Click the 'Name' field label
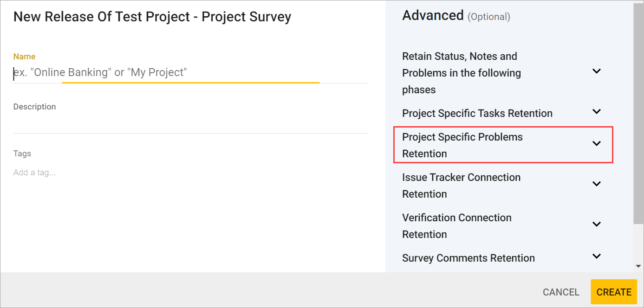This screenshot has width=644, height=308. point(24,57)
